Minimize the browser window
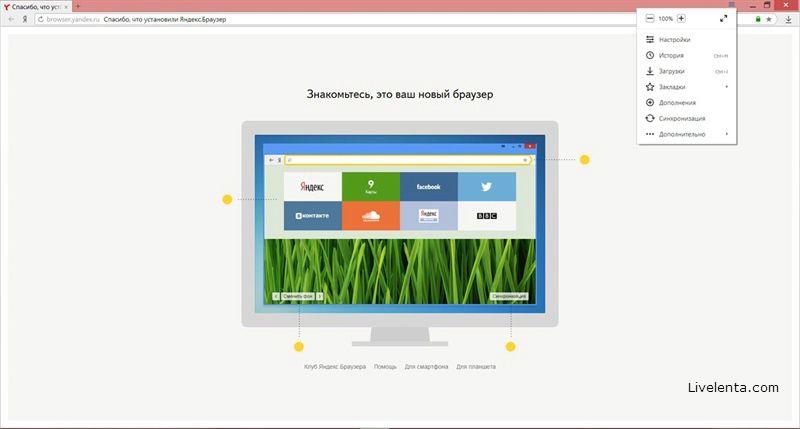The height and width of the screenshot is (429, 800). tap(753, 5)
